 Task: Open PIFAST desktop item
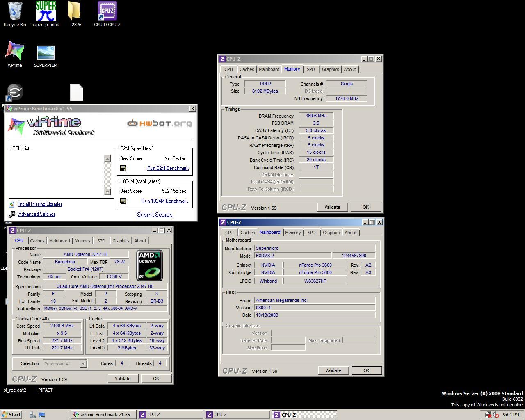(x=46, y=390)
